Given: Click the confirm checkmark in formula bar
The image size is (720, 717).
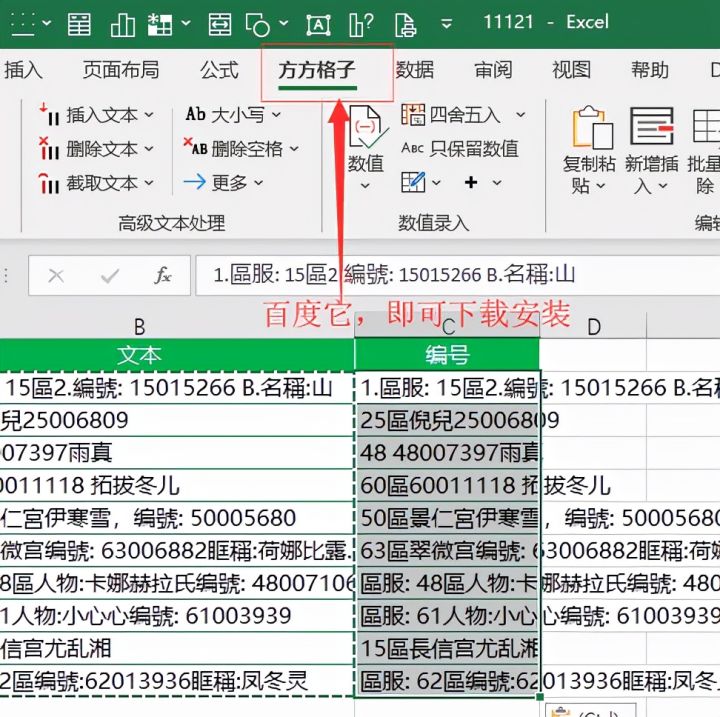Looking at the screenshot, I should tap(110, 276).
